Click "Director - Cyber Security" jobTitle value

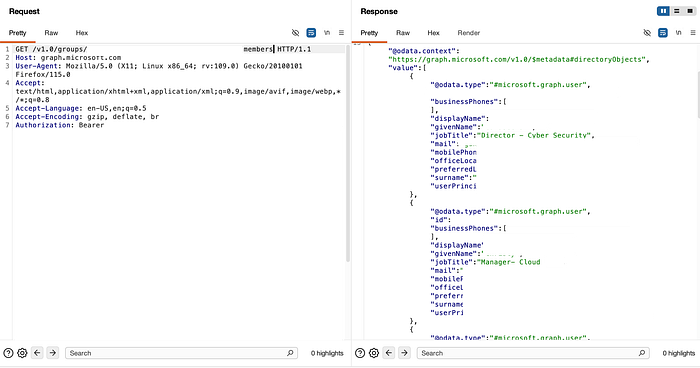(534, 135)
